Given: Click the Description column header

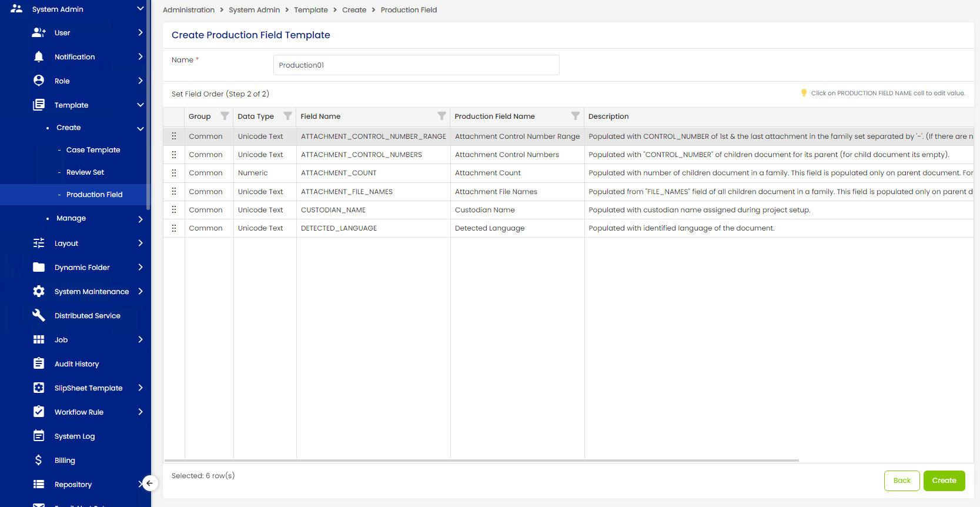Looking at the screenshot, I should point(779,116).
